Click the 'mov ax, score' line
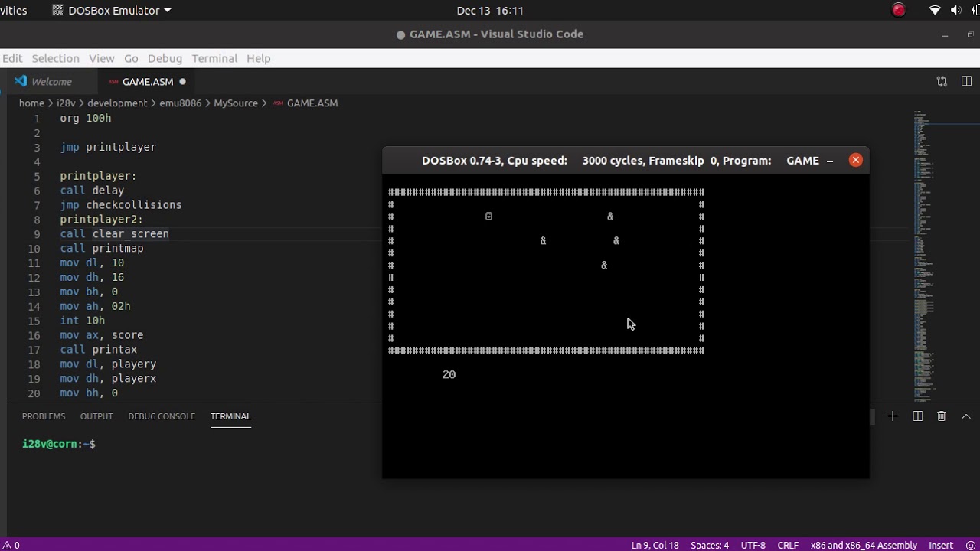980x551 pixels. [102, 334]
